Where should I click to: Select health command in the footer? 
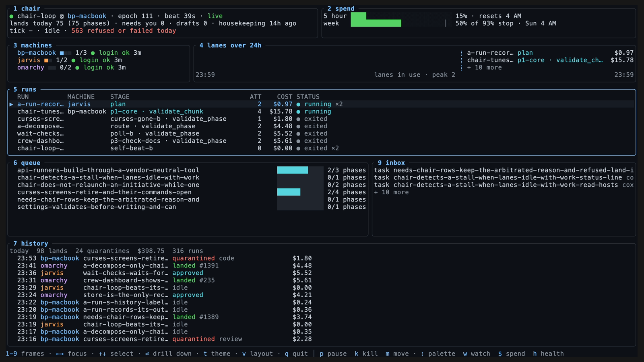point(548,354)
